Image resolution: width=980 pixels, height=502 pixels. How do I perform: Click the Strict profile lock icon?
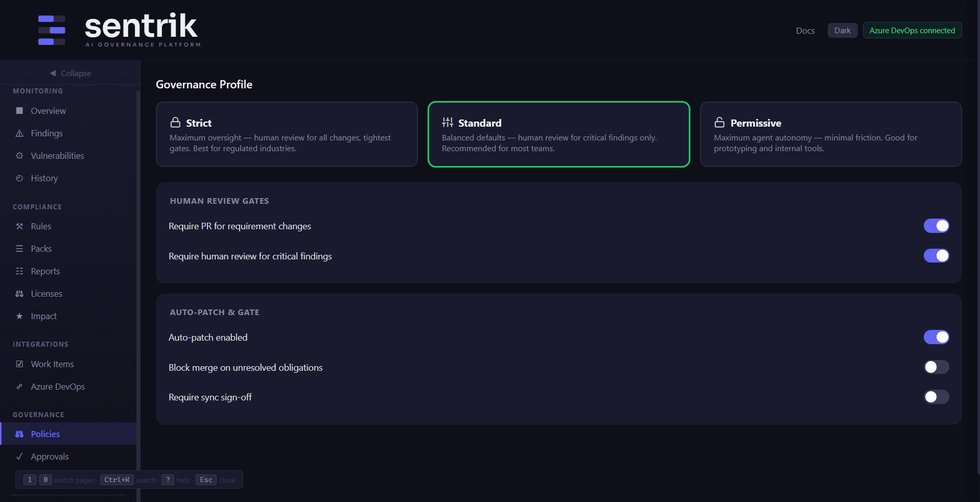[x=175, y=123]
